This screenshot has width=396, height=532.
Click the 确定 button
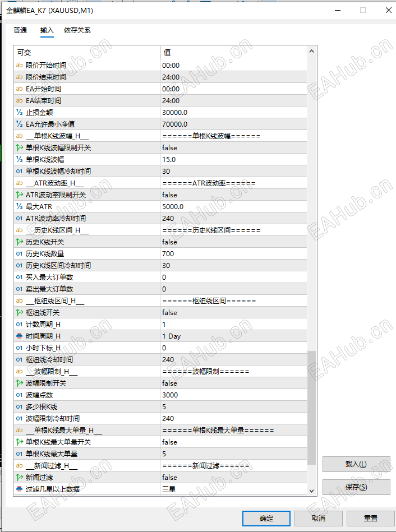[266, 519]
